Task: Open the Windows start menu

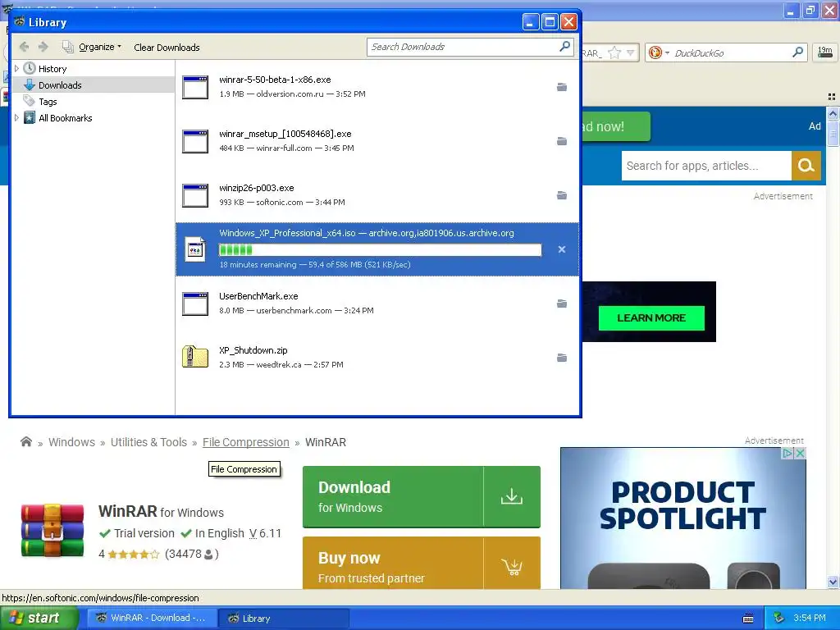Action: tap(39, 619)
